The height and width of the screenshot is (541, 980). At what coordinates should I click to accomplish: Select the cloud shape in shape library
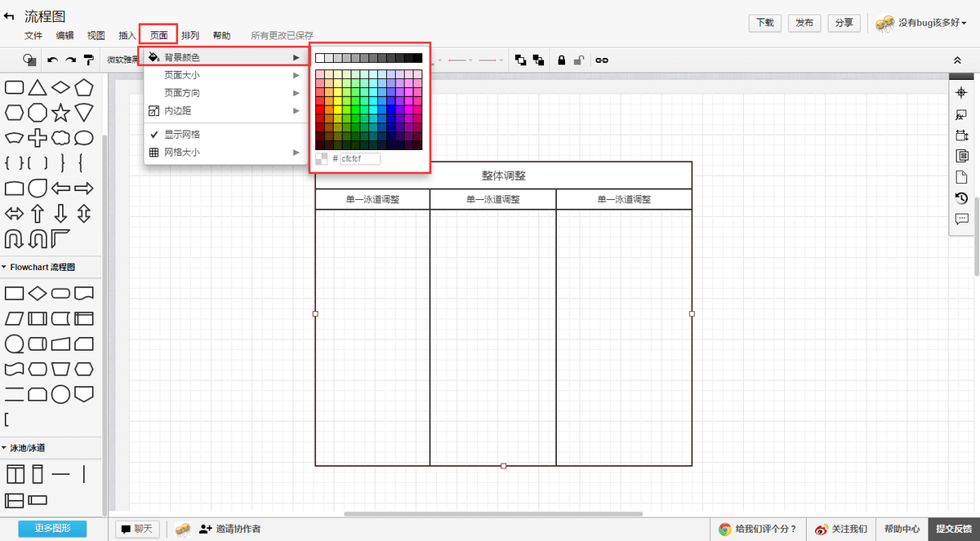point(60,138)
